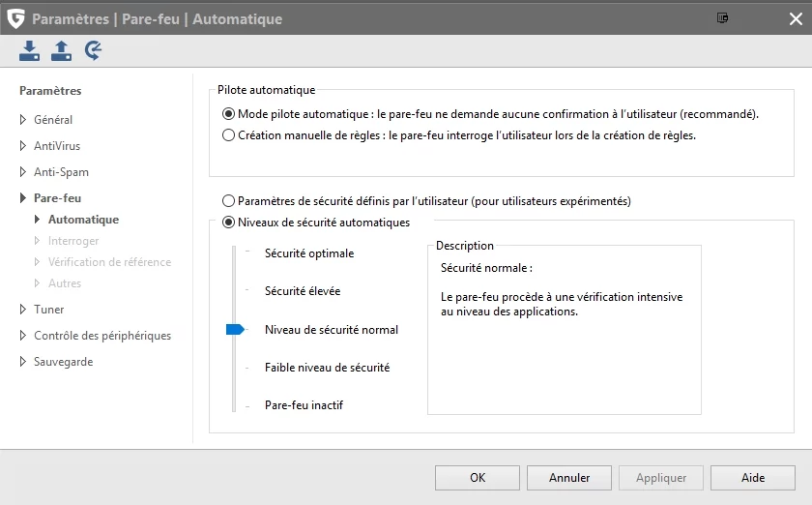Image resolution: width=812 pixels, height=505 pixels.
Task: Expand the Sauvegarde tree node
Action: tap(23, 362)
